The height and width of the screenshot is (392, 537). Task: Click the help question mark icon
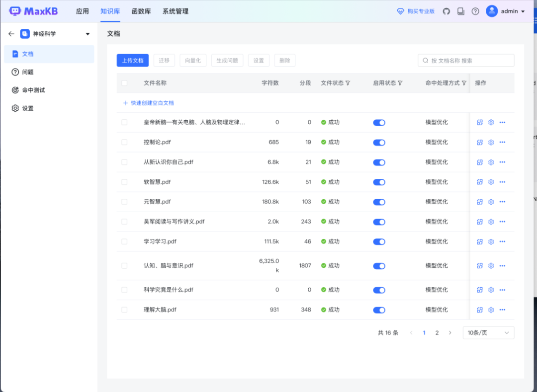(x=475, y=11)
